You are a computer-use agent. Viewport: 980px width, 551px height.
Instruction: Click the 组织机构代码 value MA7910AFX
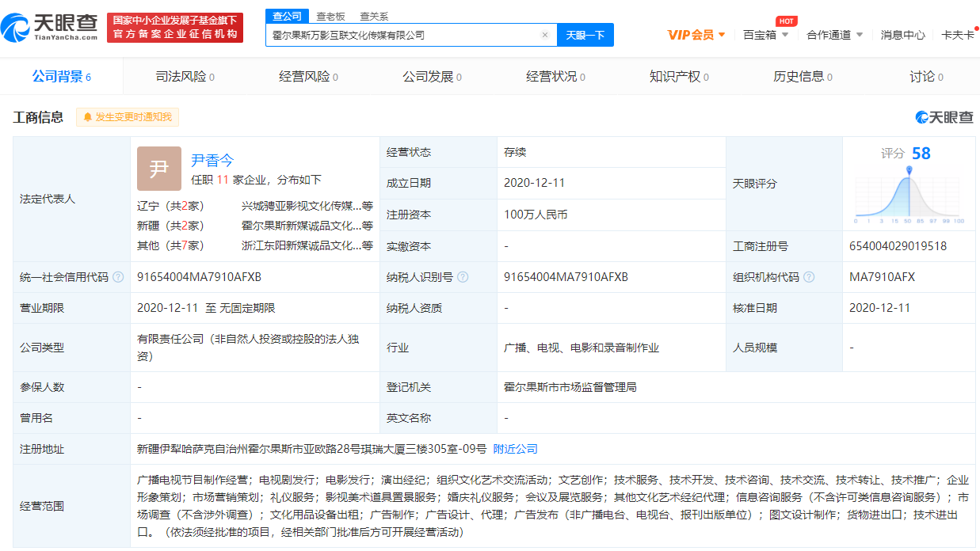pyautogui.click(x=882, y=277)
